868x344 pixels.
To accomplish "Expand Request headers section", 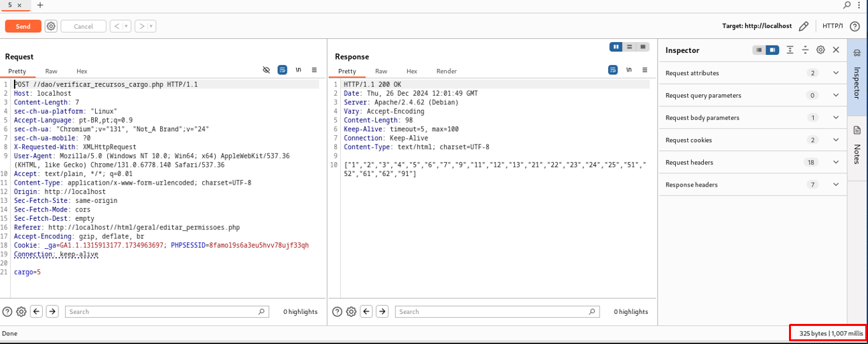I will tap(753, 162).
